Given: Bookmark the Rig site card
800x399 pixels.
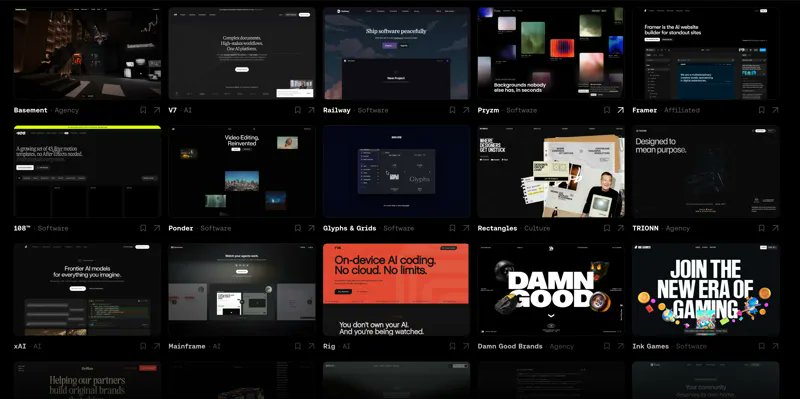Looking at the screenshot, I should point(453,346).
